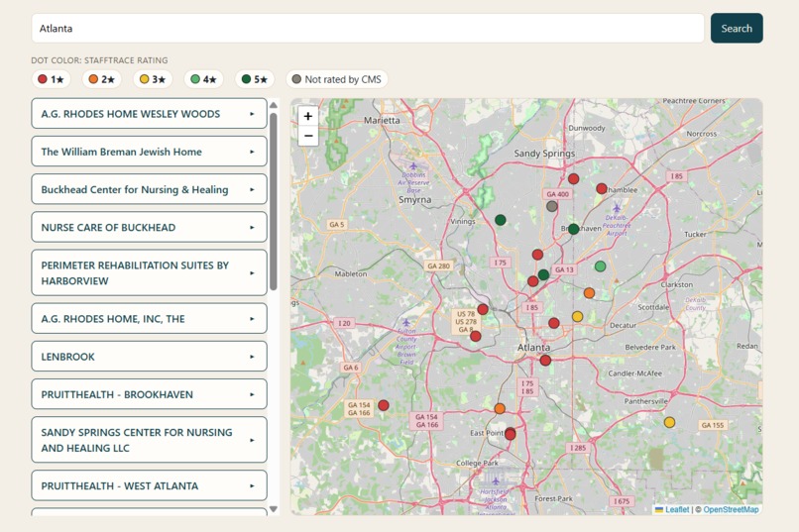
Task: Expand PRUITTHEALTH - BROOKHAVEN entry
Action: click(149, 394)
